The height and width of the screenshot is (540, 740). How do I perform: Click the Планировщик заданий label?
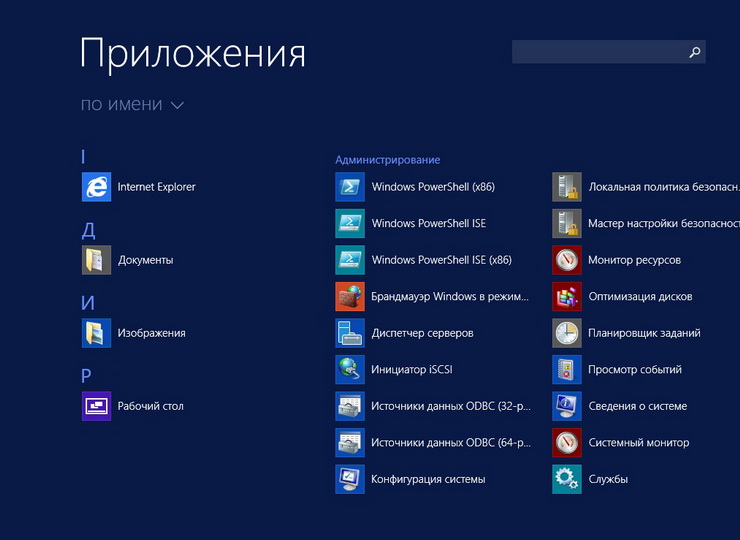tap(644, 333)
